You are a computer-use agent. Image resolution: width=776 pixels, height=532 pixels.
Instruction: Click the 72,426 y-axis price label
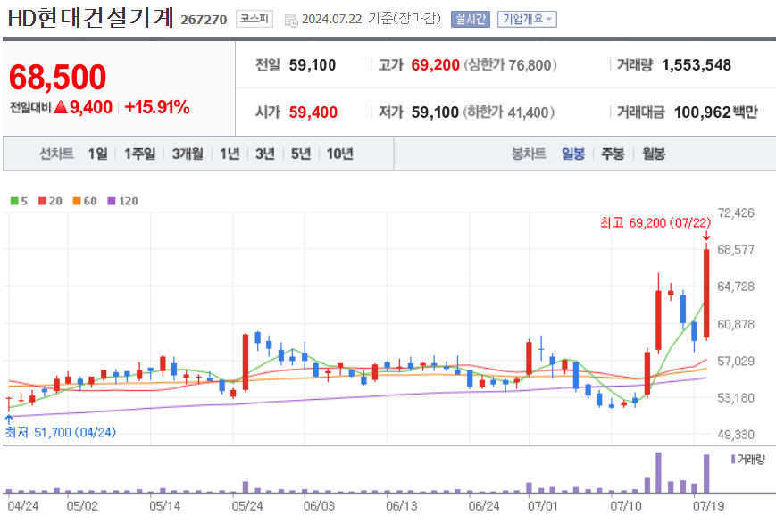736,212
